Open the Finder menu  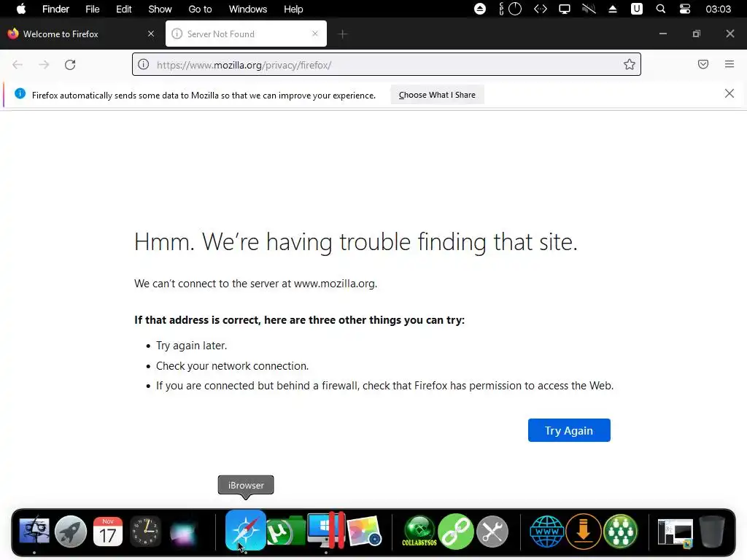(x=55, y=9)
